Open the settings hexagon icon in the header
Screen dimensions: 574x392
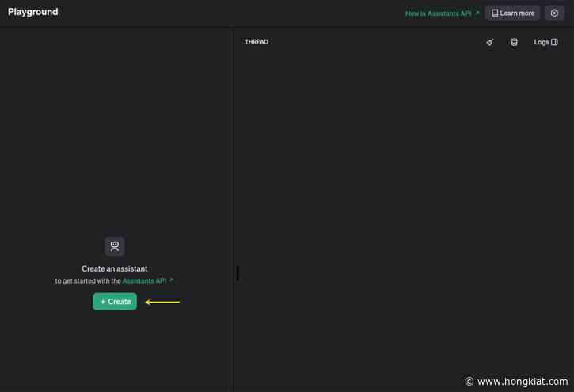(554, 13)
